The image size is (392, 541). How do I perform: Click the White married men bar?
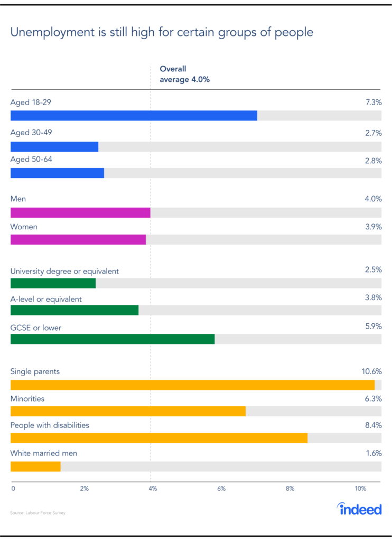pos(35,467)
